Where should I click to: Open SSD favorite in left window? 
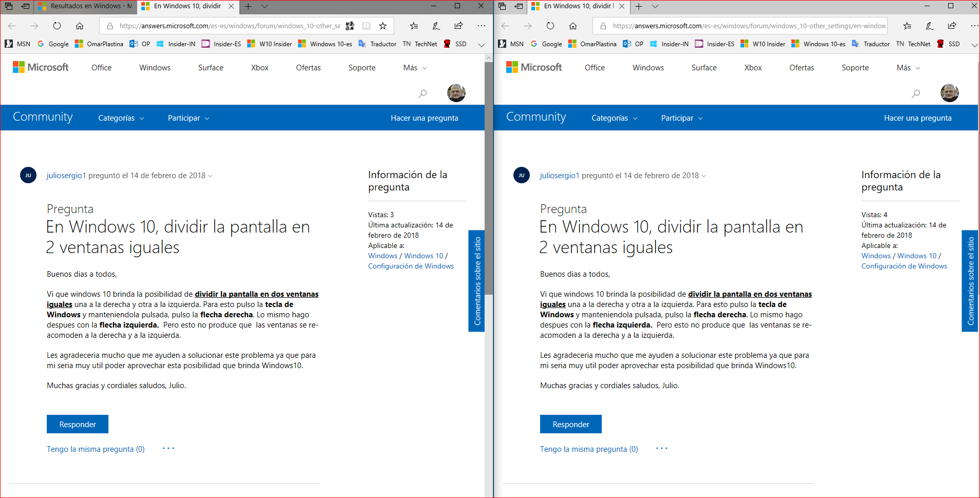click(455, 44)
